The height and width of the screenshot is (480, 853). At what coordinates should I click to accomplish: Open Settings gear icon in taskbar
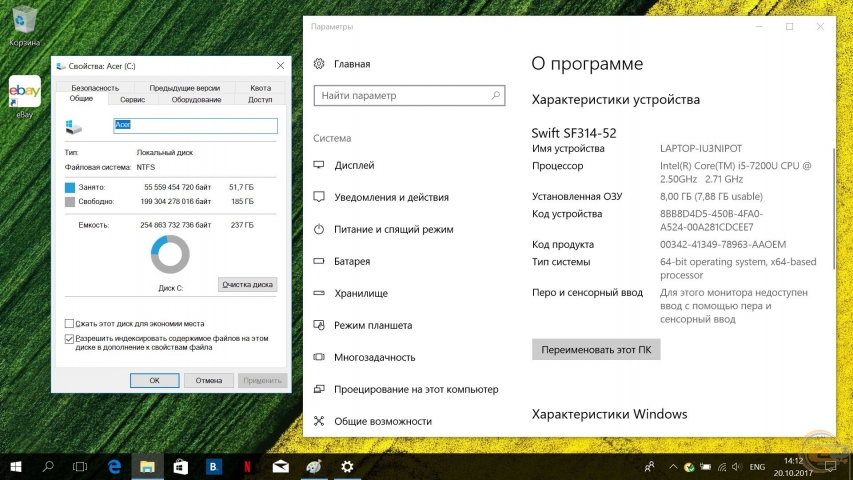tap(347, 466)
